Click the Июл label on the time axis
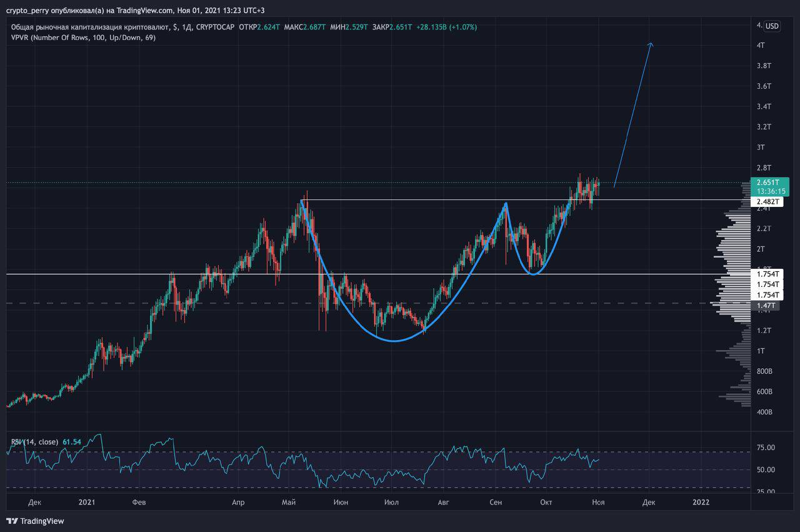 [391, 501]
